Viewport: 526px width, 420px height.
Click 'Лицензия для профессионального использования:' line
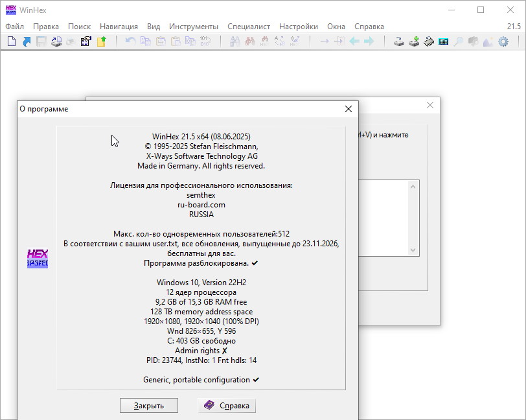201,185
